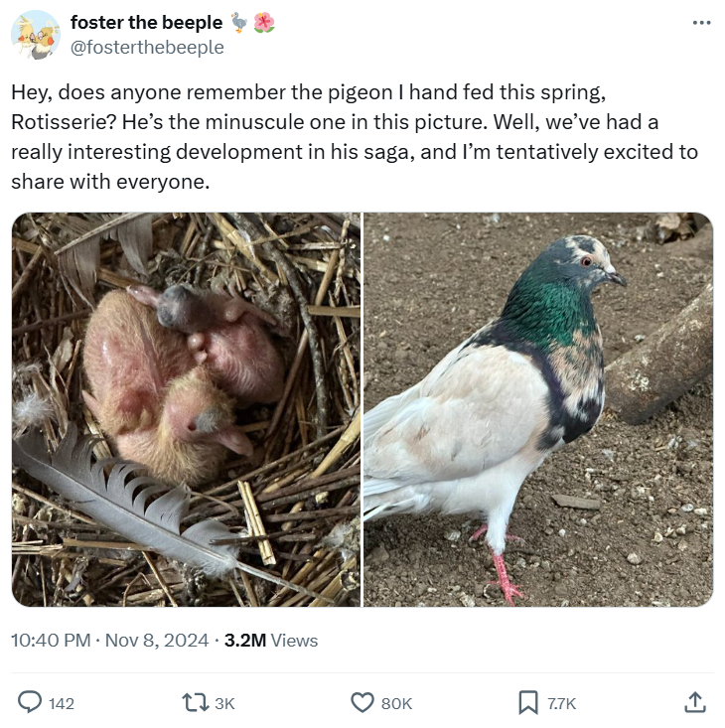Click the cockatiel profile avatar
The width and height of the screenshot is (725, 728).
[x=36, y=35]
